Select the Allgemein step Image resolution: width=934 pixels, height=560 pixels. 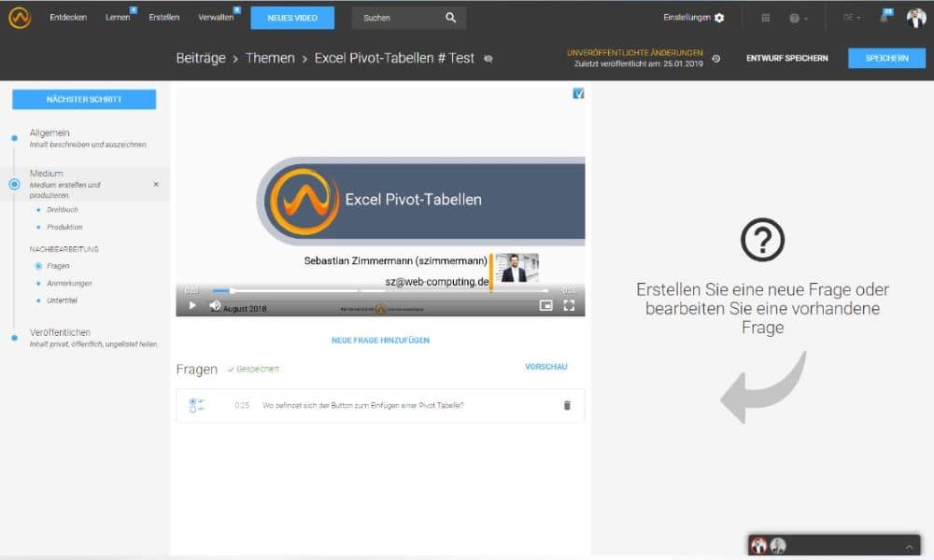pyautogui.click(x=88, y=138)
